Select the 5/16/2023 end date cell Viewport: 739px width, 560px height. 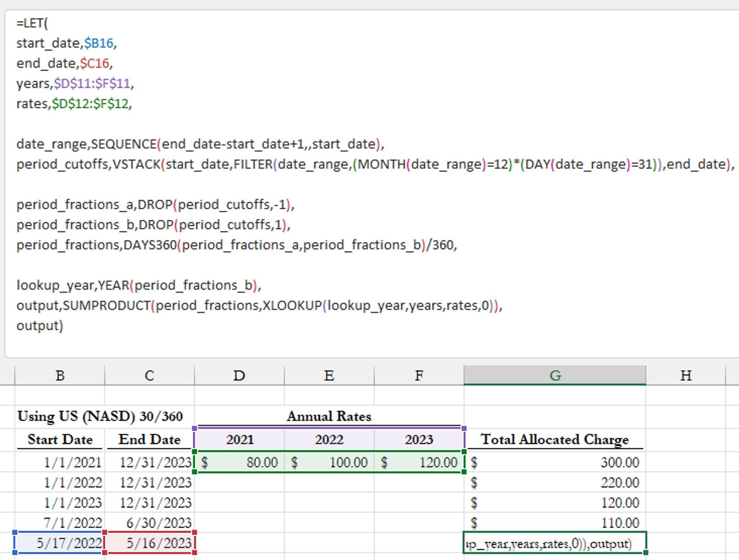149,543
